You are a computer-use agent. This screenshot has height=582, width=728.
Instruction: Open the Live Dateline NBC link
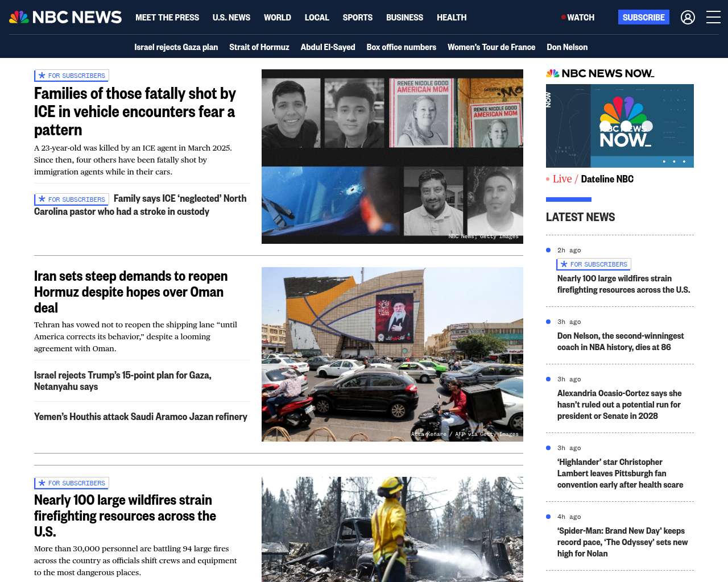(x=590, y=179)
